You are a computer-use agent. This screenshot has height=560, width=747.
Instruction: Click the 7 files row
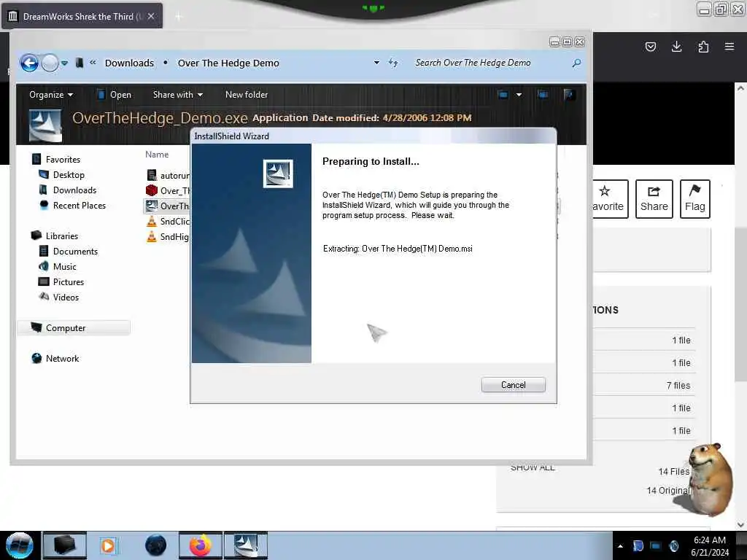(643, 385)
